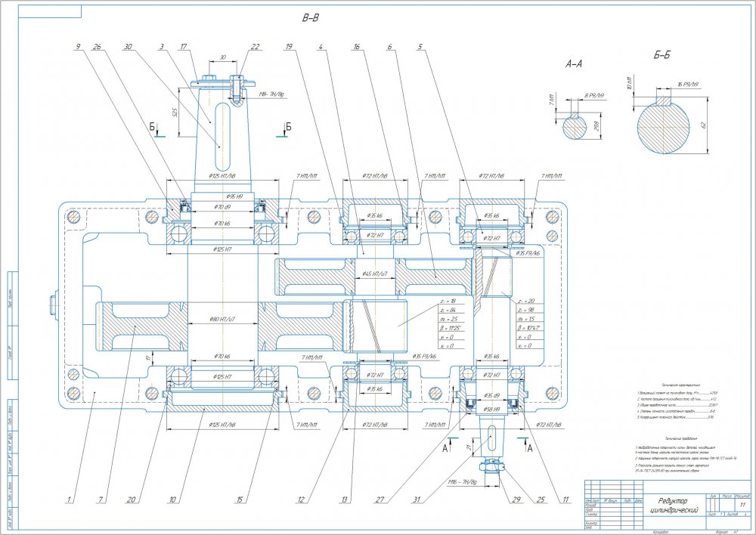Click part callout number 4

click(320, 47)
